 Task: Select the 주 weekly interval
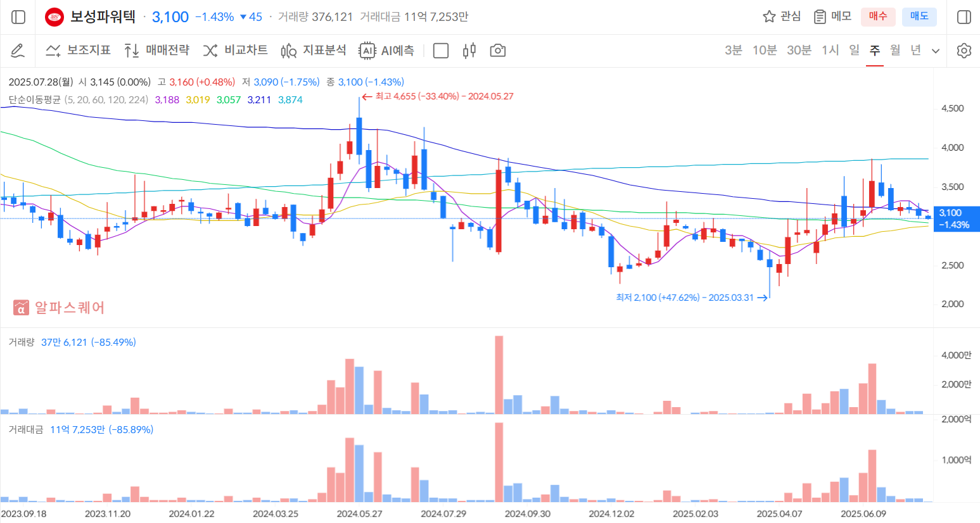[875, 50]
